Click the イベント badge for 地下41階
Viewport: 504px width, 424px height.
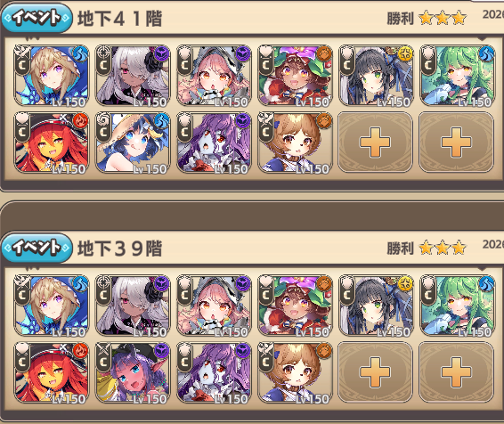click(37, 18)
